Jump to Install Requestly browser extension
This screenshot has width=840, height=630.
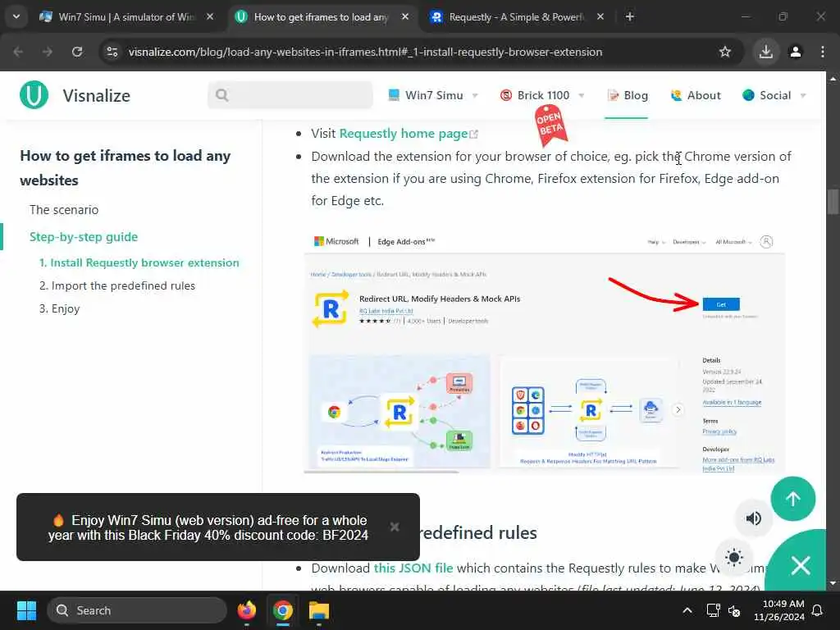139,262
